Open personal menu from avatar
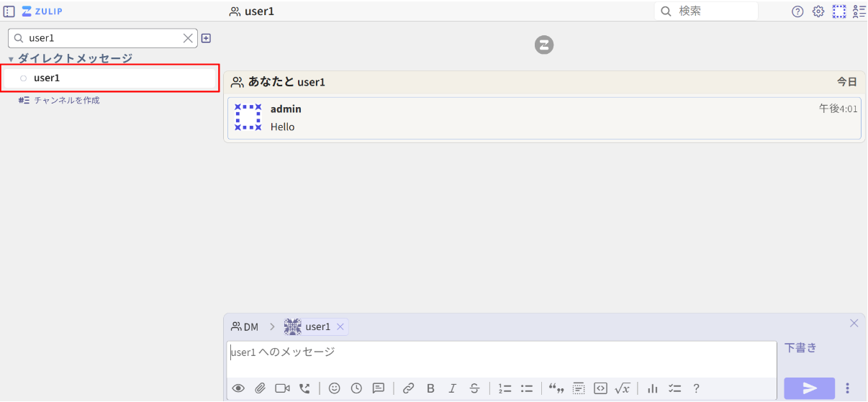This screenshot has height=402, width=868. [839, 11]
